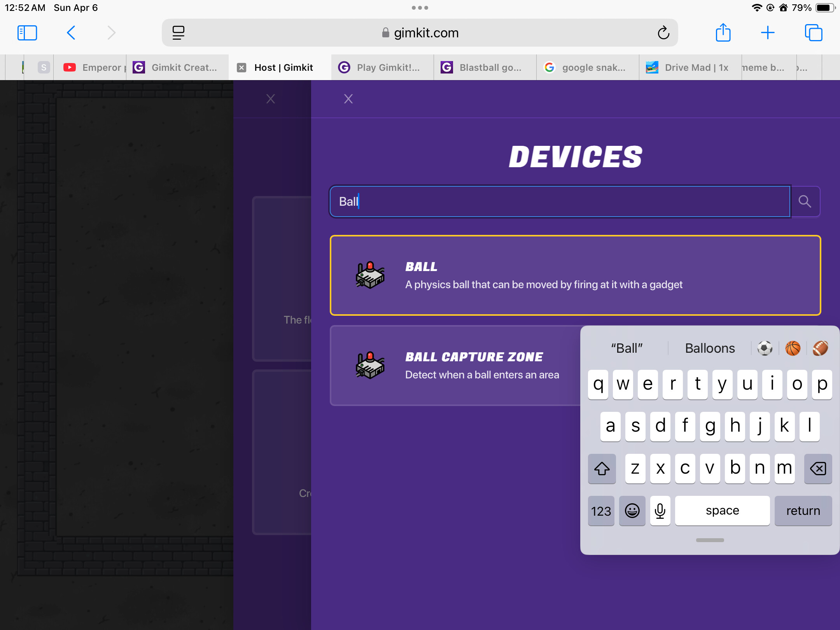The image size is (840, 630).
Task: Select the Ball Capture Zone device
Action: [455, 366]
